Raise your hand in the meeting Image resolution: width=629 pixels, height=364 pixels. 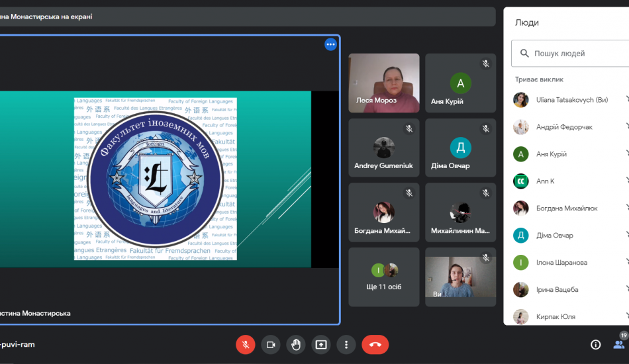[296, 344]
